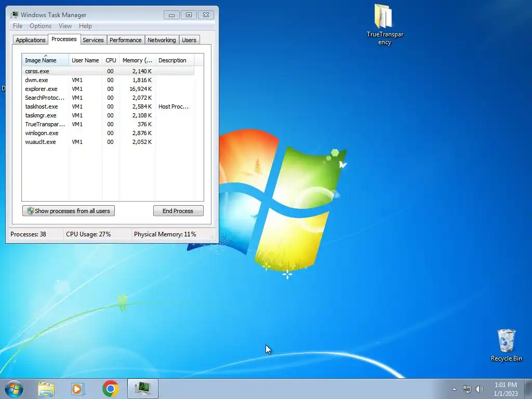Image resolution: width=532 pixels, height=399 pixels.
Task: Click memory value 16,924 K
Action: coord(140,89)
